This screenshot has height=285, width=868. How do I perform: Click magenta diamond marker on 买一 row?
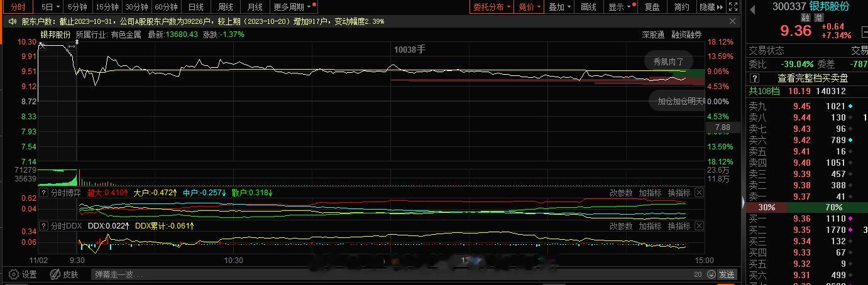click(850, 218)
